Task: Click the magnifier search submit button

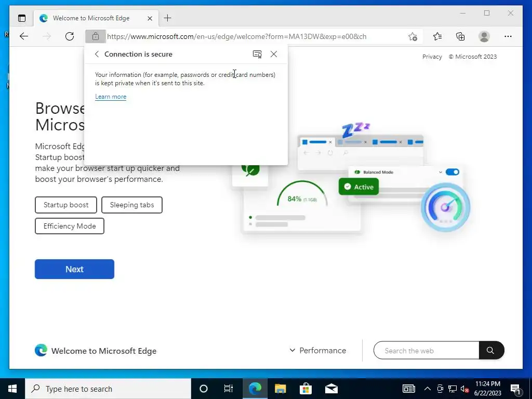Action: point(490,351)
